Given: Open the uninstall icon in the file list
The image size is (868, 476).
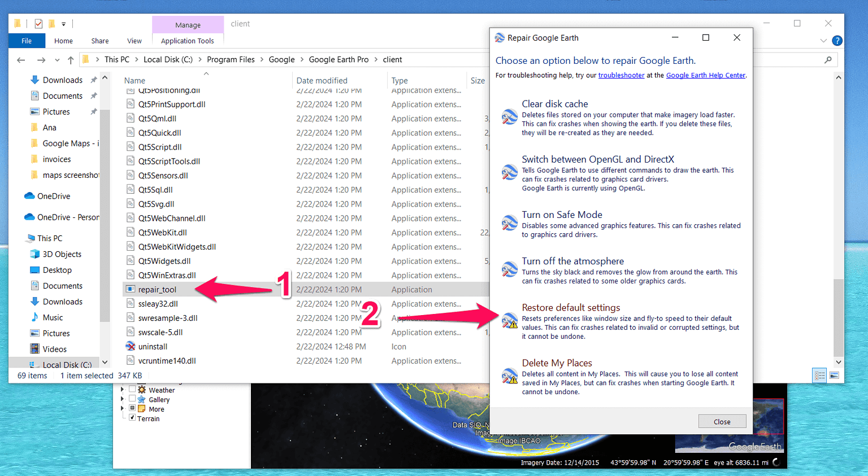Looking at the screenshot, I should click(131, 346).
